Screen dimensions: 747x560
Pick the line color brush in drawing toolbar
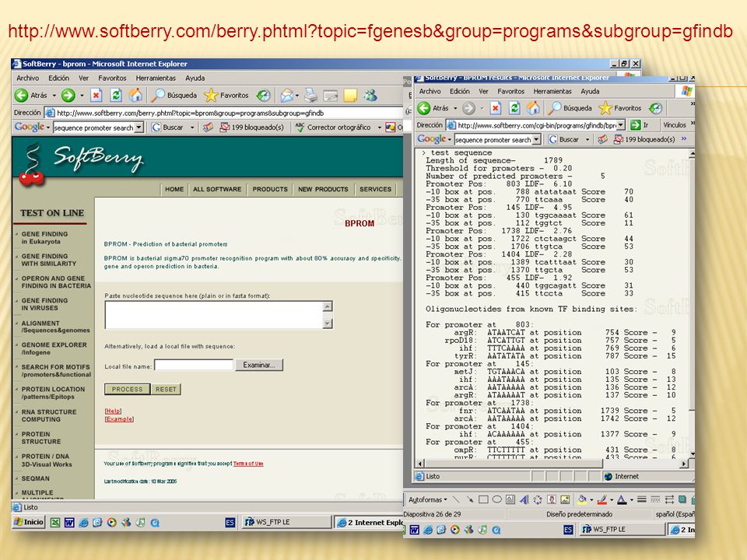(x=601, y=499)
